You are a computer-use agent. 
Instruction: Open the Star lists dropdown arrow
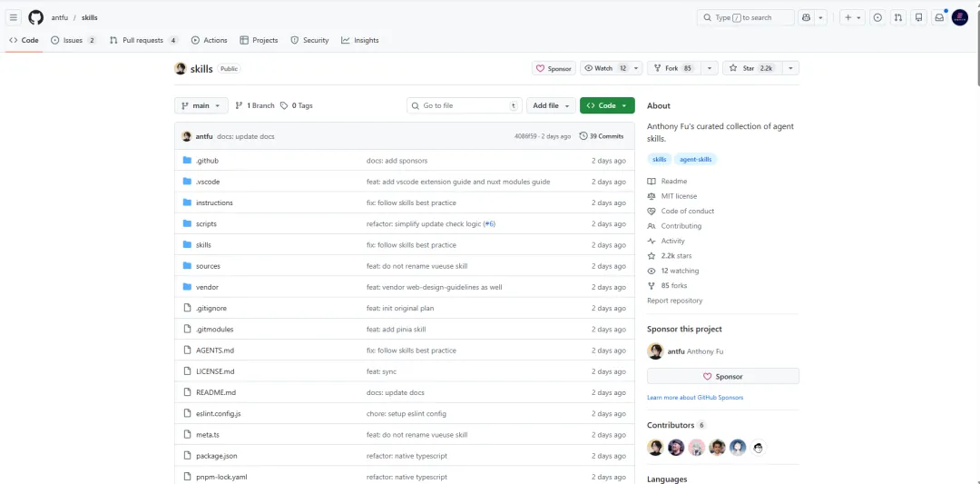point(790,68)
